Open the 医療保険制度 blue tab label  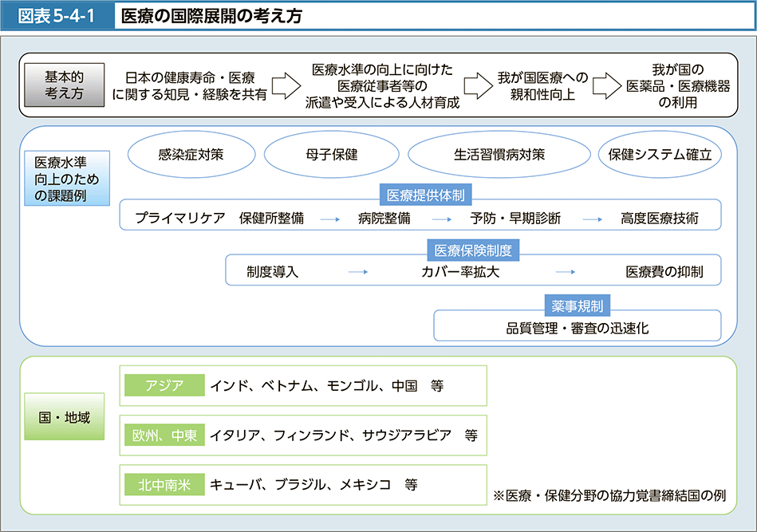coord(473,250)
